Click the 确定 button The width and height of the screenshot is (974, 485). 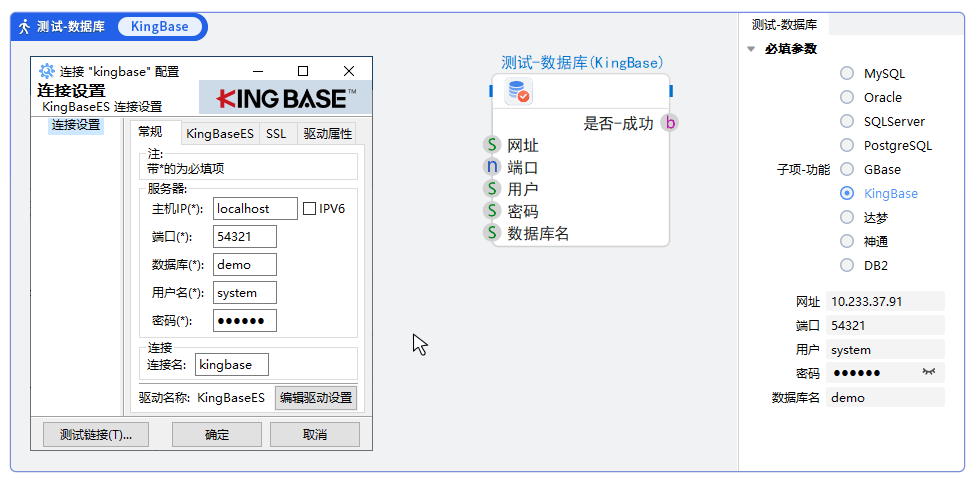pos(217,435)
